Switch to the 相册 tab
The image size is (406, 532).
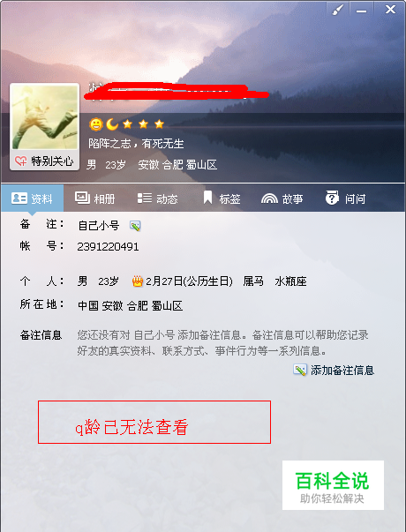tap(94, 199)
